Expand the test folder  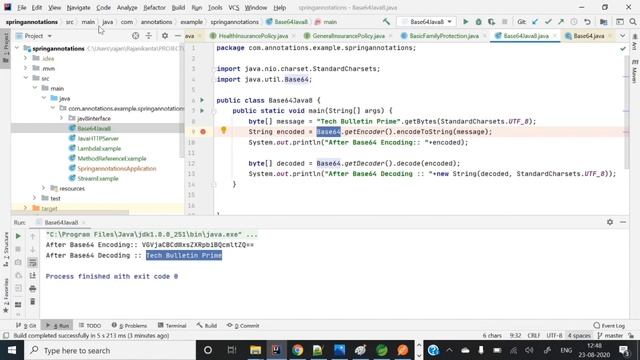coord(35,198)
